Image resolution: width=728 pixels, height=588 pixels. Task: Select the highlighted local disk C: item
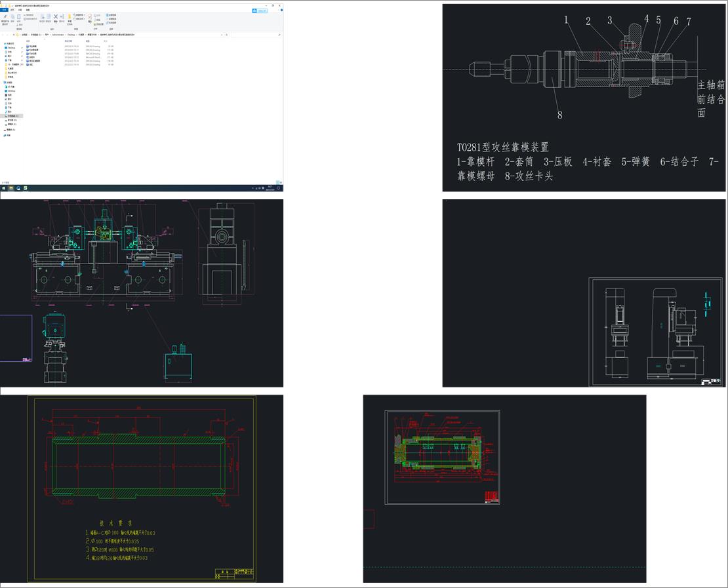click(x=13, y=116)
